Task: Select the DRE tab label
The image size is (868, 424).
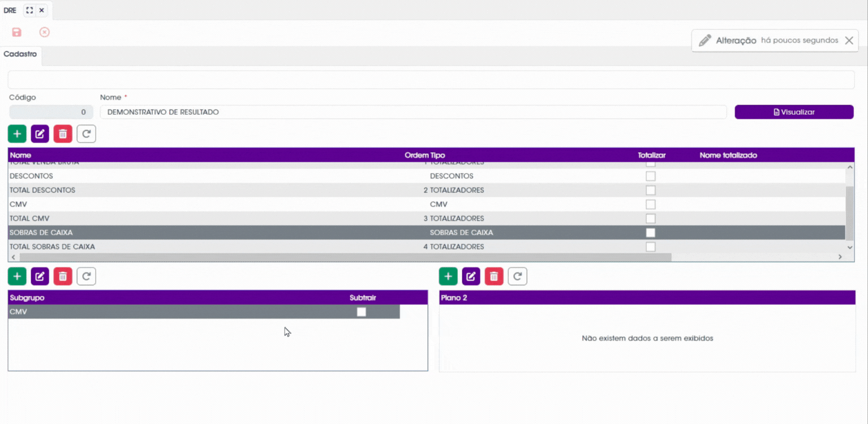Action: pyautogui.click(x=10, y=10)
